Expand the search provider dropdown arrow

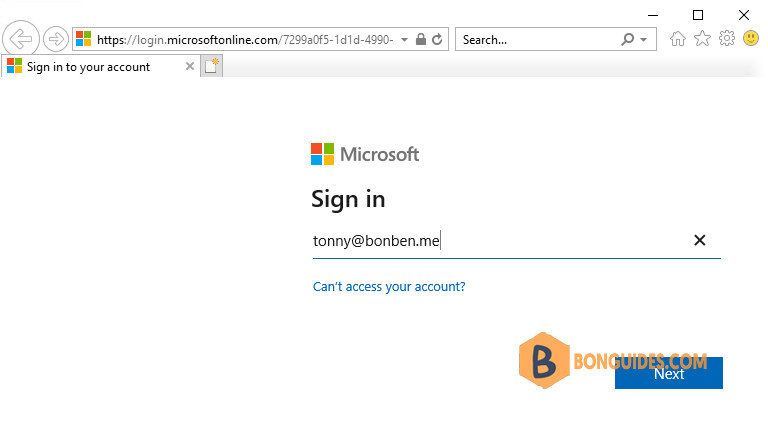[644, 40]
